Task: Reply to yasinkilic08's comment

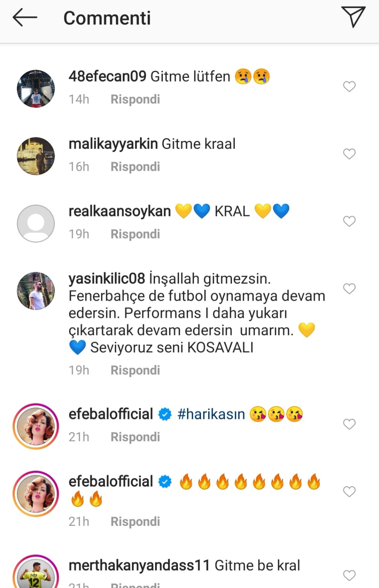Action: pyautogui.click(x=135, y=370)
